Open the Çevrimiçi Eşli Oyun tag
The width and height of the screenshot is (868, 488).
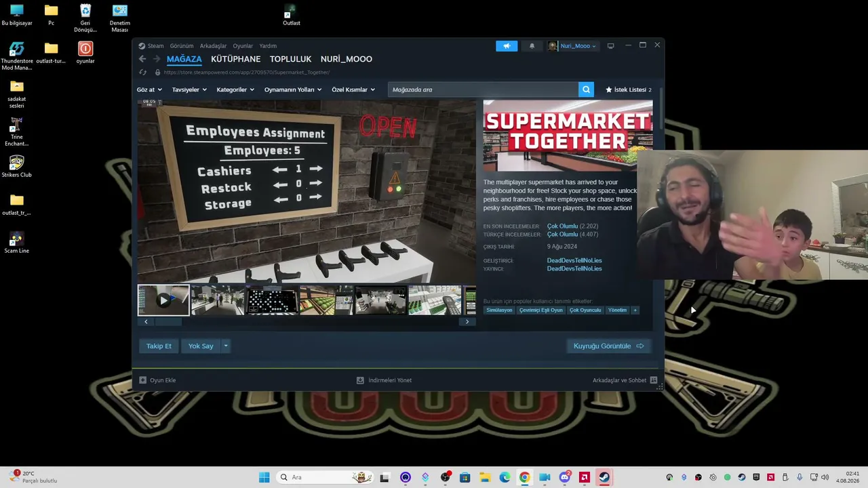click(x=541, y=310)
